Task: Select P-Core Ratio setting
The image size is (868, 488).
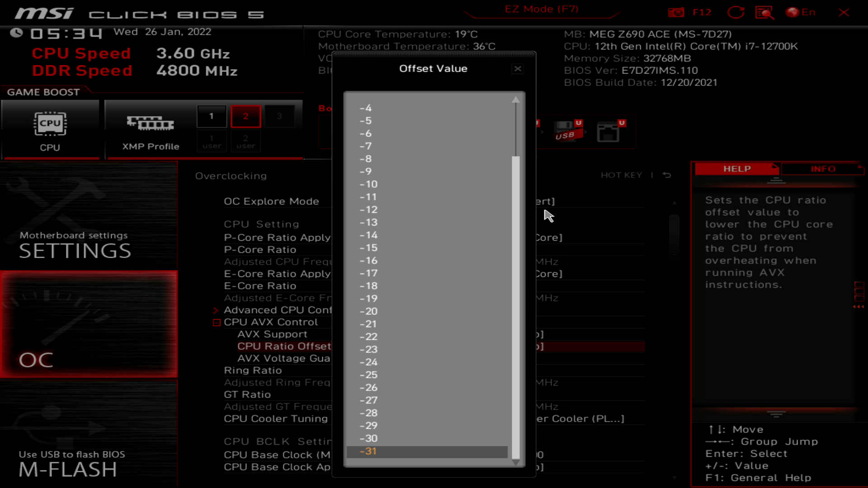Action: [x=260, y=250]
